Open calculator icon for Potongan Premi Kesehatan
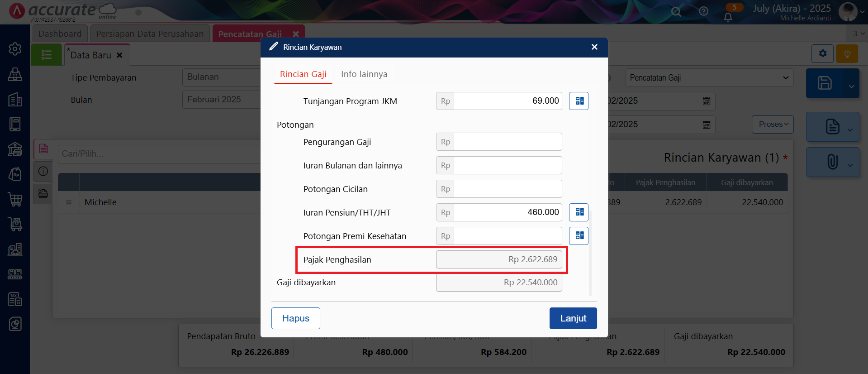The image size is (868, 374). [x=579, y=236]
